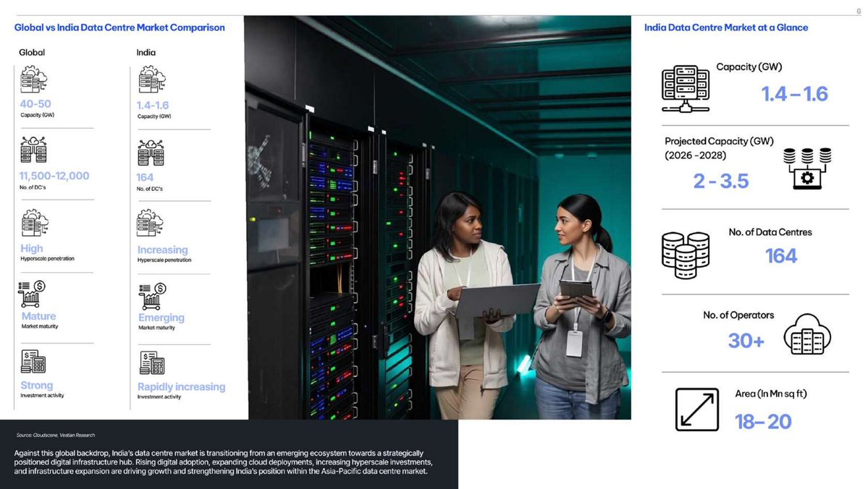Click the 'Projected Capacity (GW)' label
The height and width of the screenshot is (489, 868).
tap(719, 141)
